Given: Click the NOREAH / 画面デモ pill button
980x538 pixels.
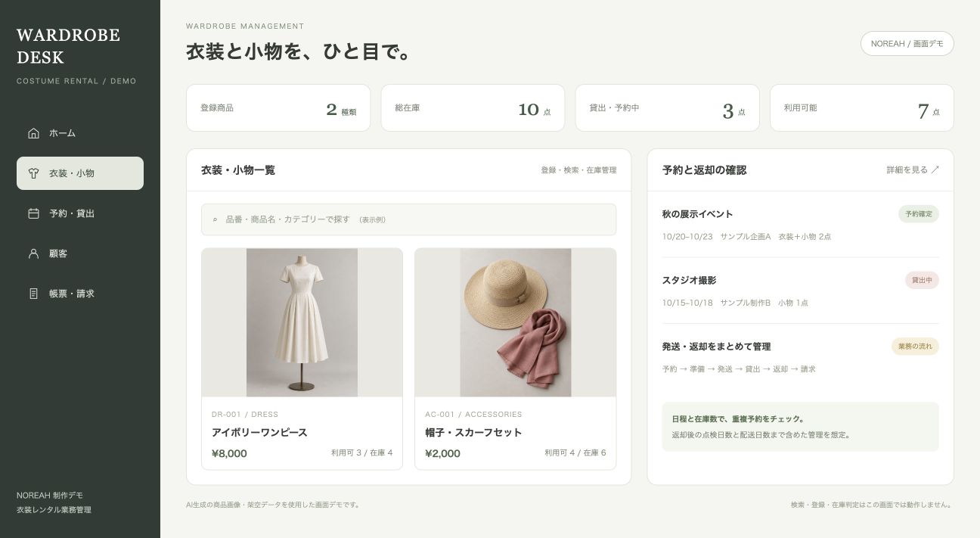Looking at the screenshot, I should click(907, 44).
